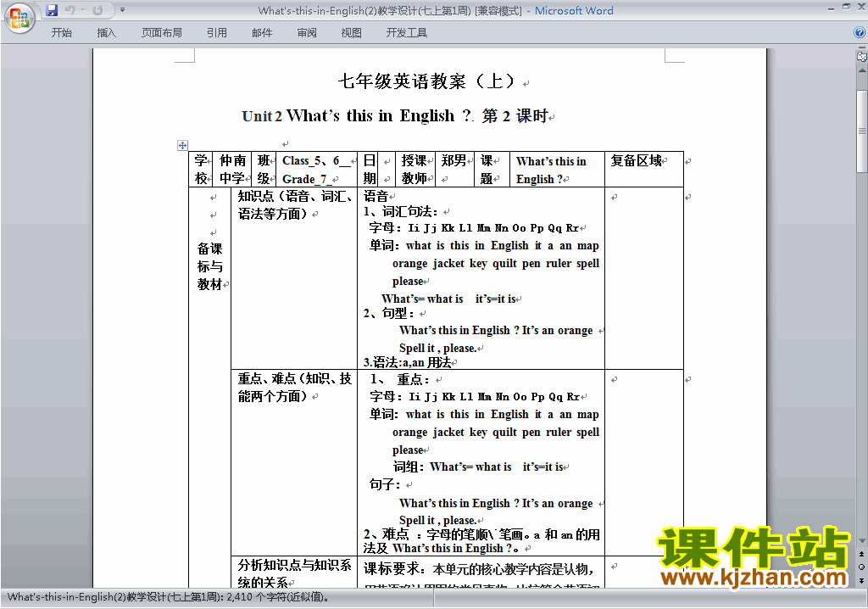This screenshot has width=868, height=609.
Task: Open the 邮件 ribbon tab
Action: click(262, 33)
